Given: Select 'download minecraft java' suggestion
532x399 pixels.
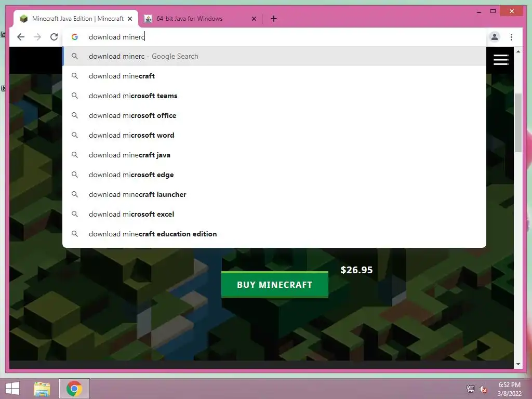Looking at the screenshot, I should (274, 155).
